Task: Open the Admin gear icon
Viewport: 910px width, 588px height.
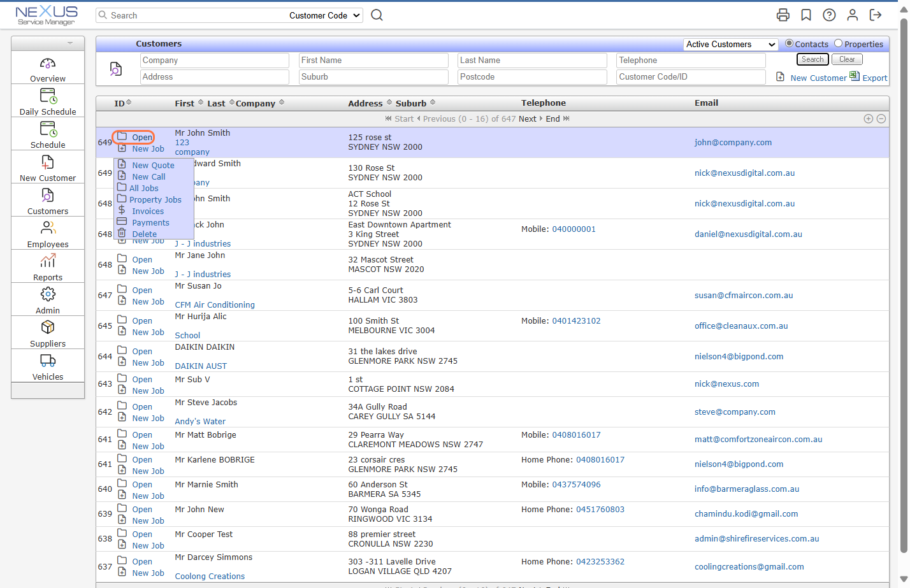Action: tap(48, 294)
